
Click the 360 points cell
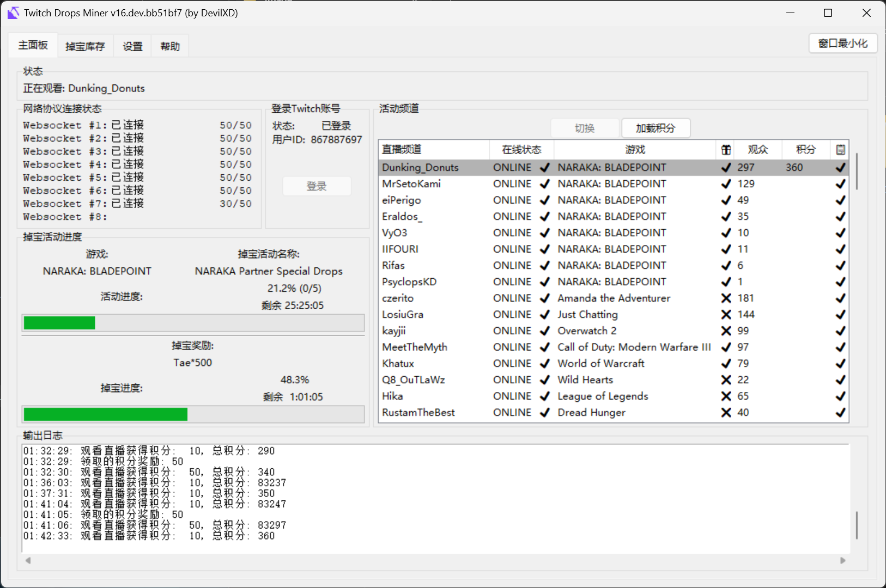(x=794, y=168)
